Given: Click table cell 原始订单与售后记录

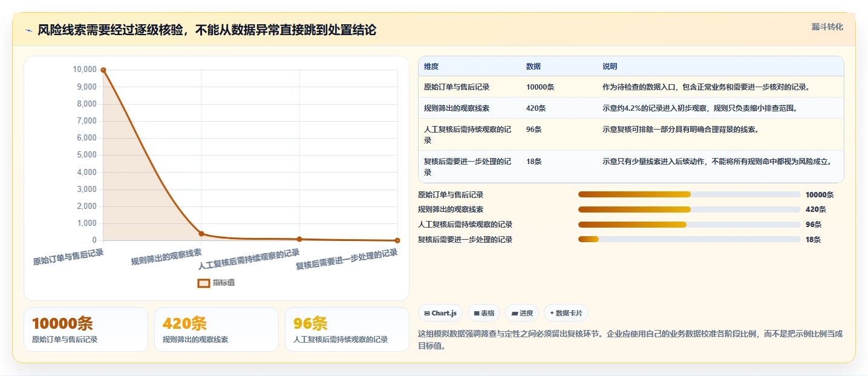Looking at the screenshot, I should (457, 87).
